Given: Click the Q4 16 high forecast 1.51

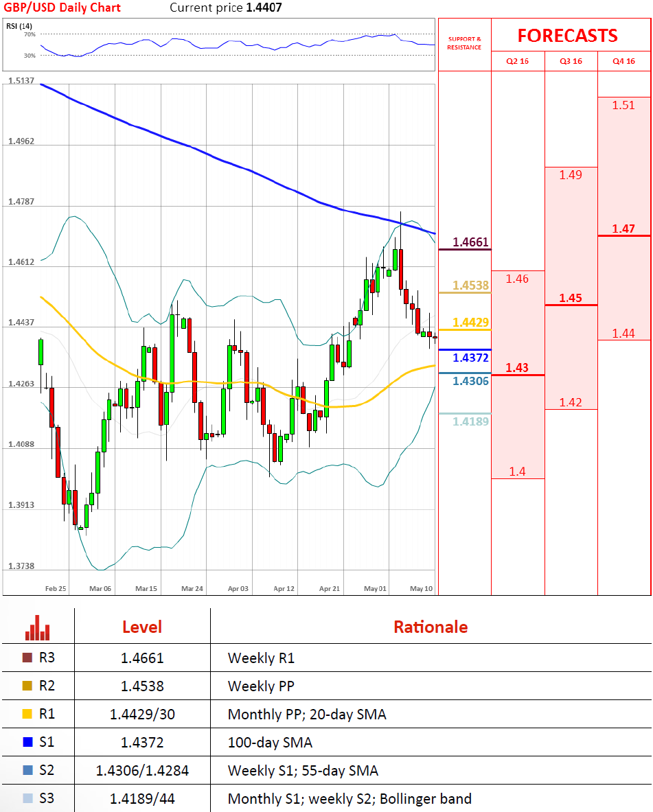Looking at the screenshot, I should pos(623,105).
